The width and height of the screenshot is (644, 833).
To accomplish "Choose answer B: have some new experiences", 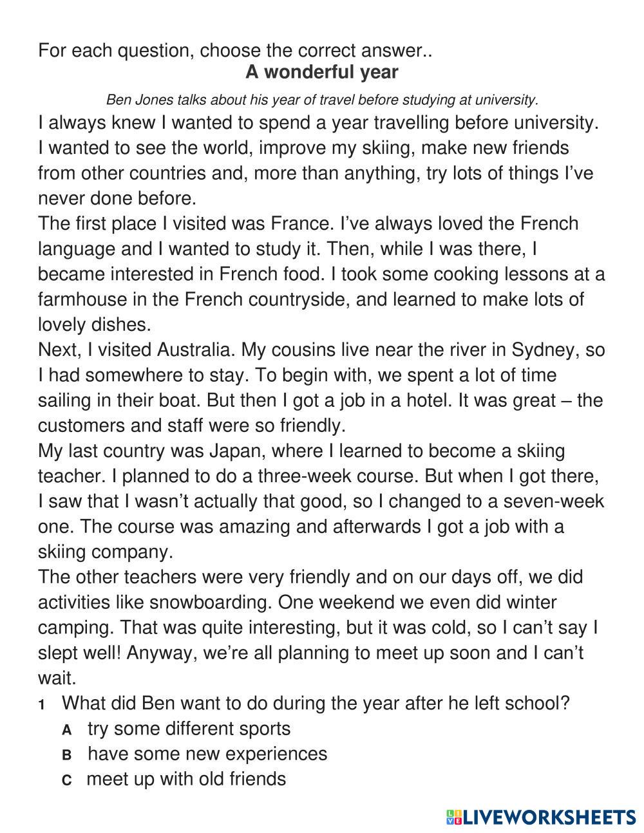I will click(207, 753).
